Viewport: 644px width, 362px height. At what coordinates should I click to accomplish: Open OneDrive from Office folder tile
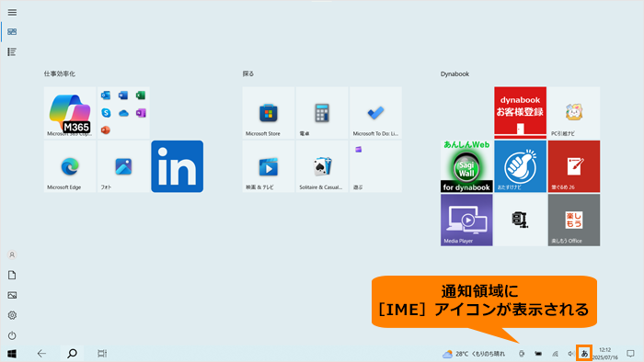(x=123, y=113)
